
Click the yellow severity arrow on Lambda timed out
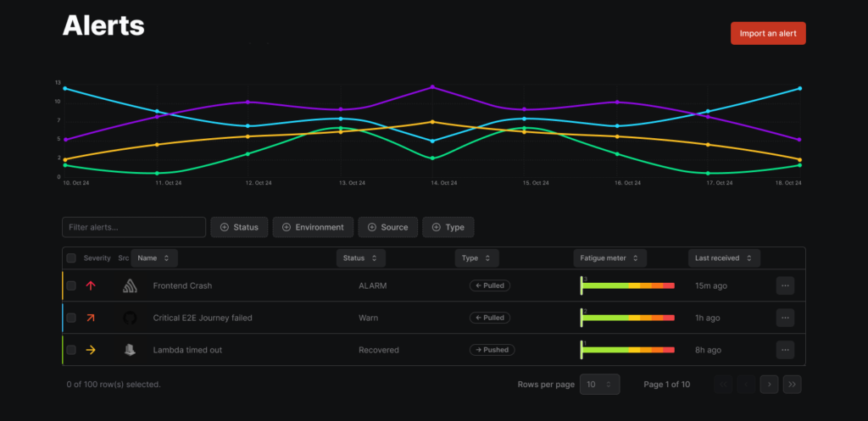tap(91, 350)
